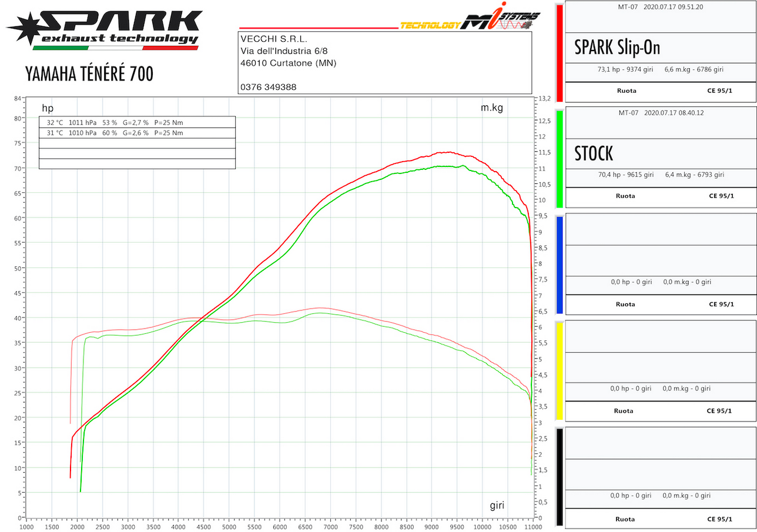
Task: Click the 73,1 hp - 9374 giri result
Action: pos(627,69)
